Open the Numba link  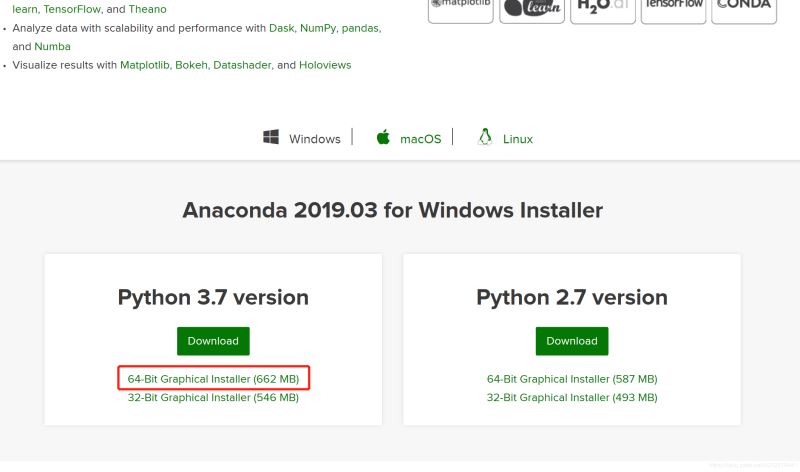click(x=52, y=47)
